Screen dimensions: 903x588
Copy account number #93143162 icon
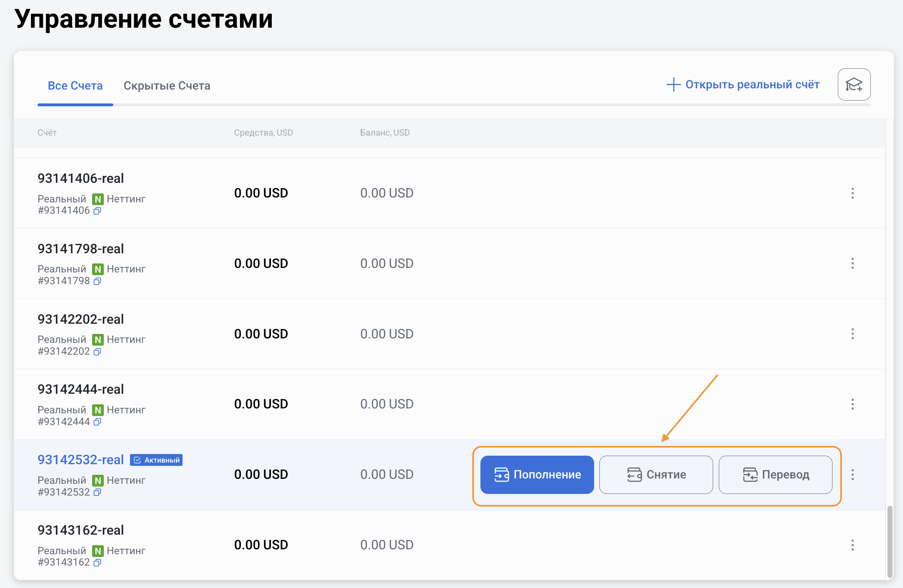[x=97, y=562]
